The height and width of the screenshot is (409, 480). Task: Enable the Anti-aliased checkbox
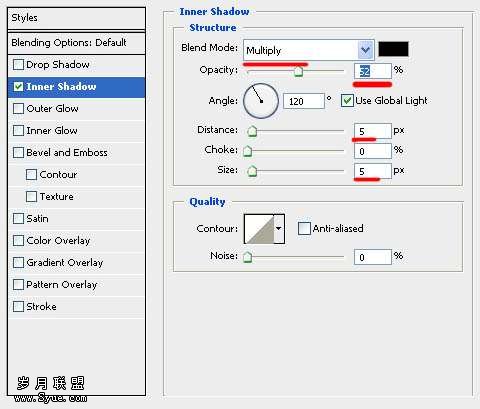click(304, 229)
